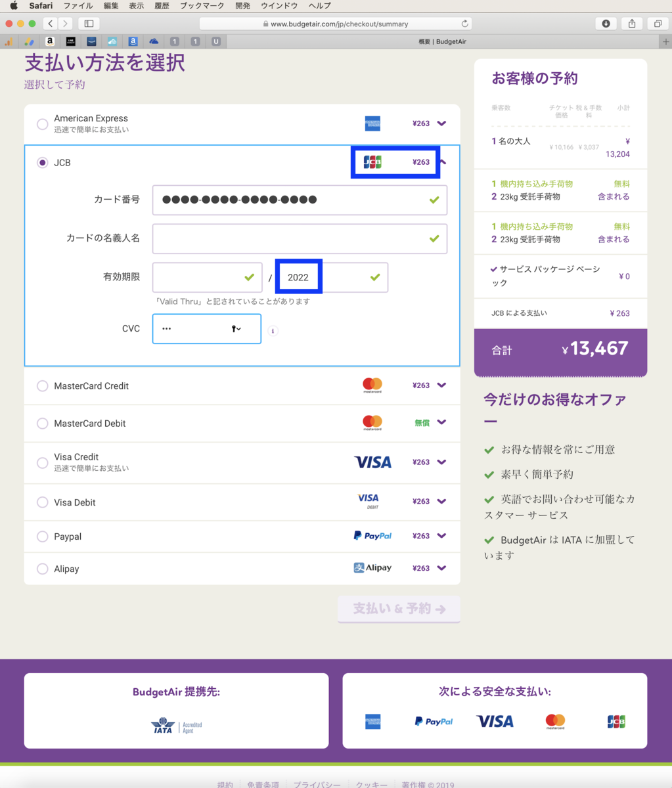Reload the page in the address bar

click(x=465, y=24)
